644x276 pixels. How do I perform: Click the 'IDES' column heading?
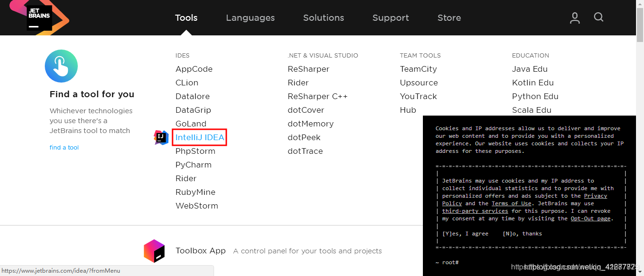point(182,55)
